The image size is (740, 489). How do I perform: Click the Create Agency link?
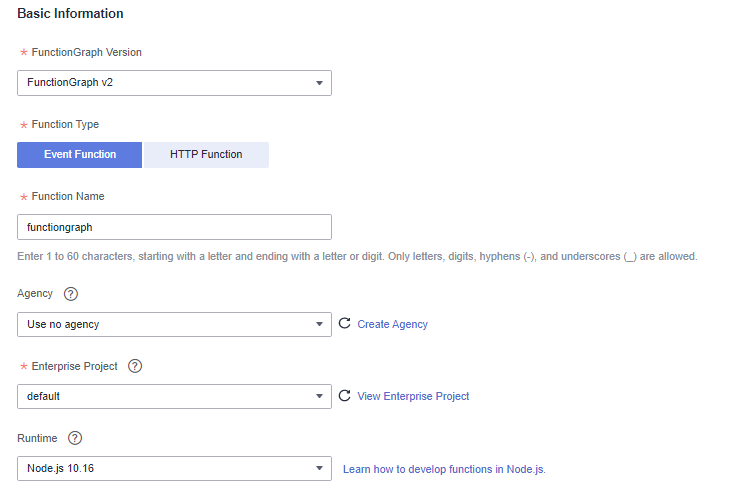[x=392, y=324]
